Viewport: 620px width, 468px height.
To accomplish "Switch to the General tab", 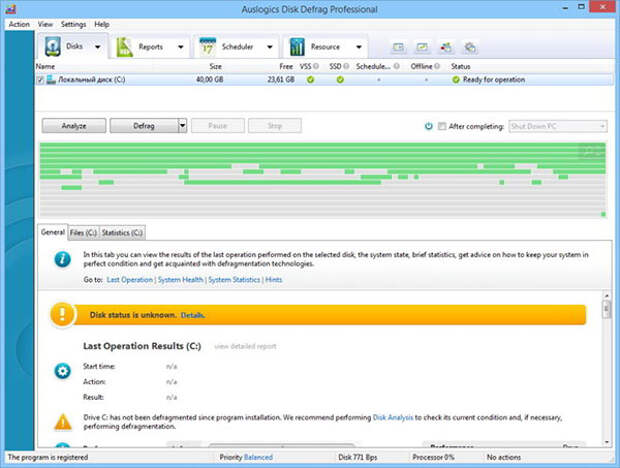I will tap(53, 232).
